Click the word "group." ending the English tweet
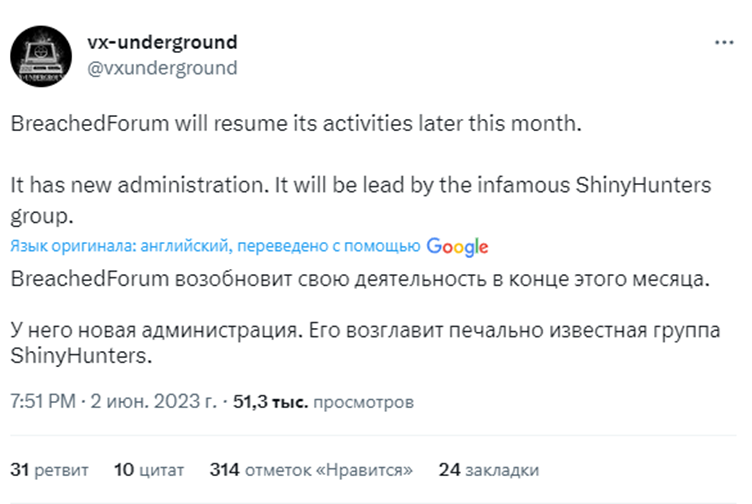Viewport: 752px width, 504px height. (x=39, y=215)
